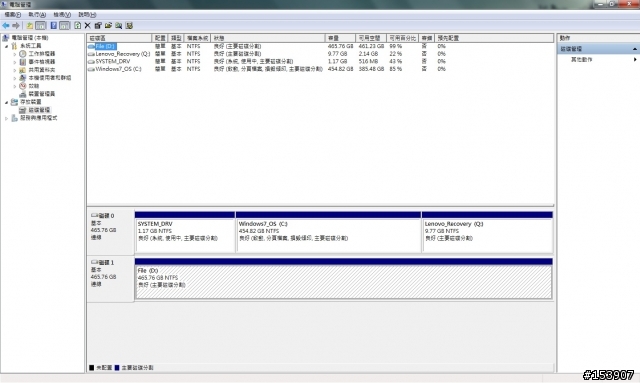
Task: Click the Disk 1 label box
Action: click(110, 279)
